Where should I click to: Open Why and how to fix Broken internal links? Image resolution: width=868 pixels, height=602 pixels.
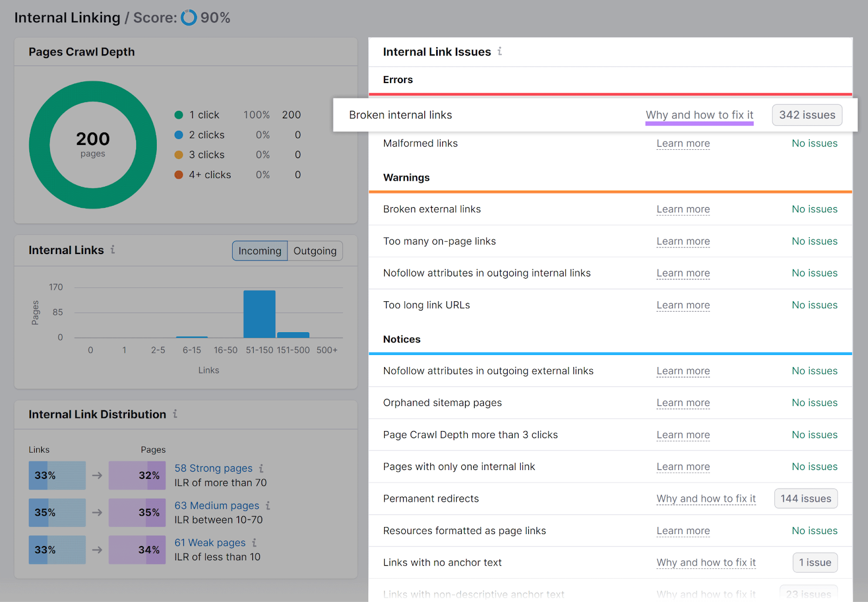tap(699, 115)
